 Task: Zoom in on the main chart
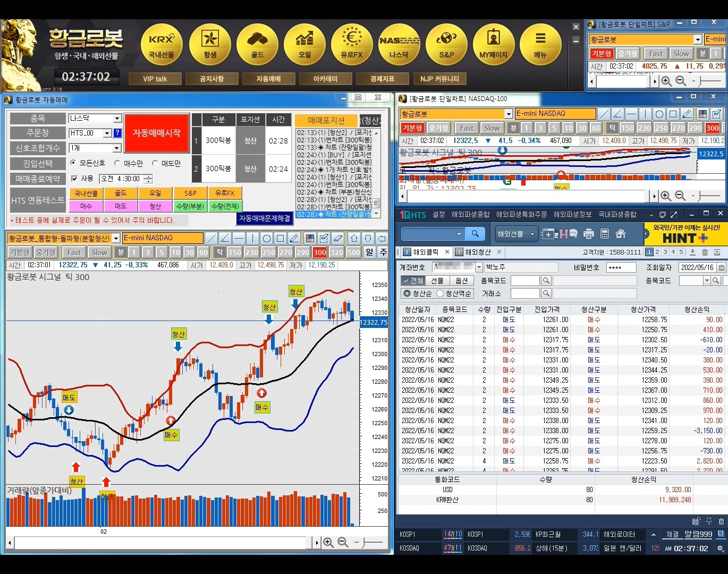tap(328, 542)
